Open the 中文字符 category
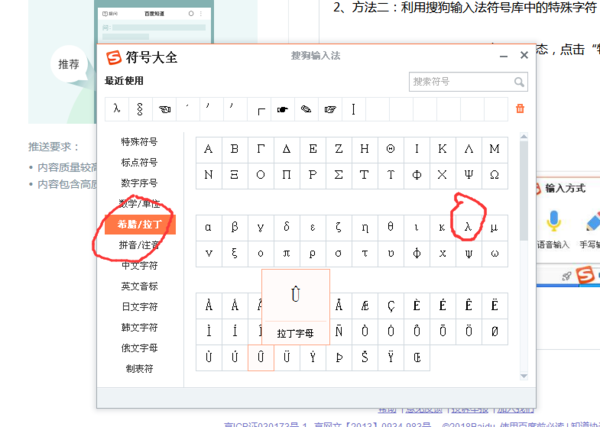Image resolution: width=600 pixels, height=427 pixels. 139,266
